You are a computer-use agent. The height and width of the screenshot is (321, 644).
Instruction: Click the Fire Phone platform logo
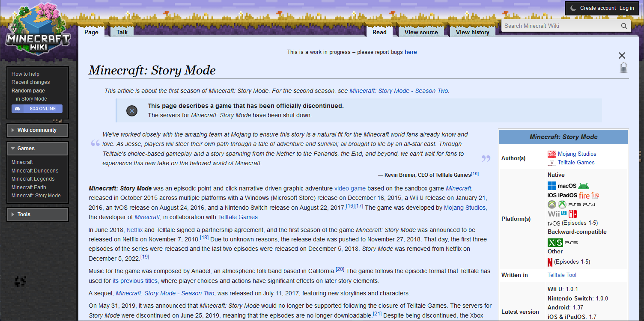595,195
